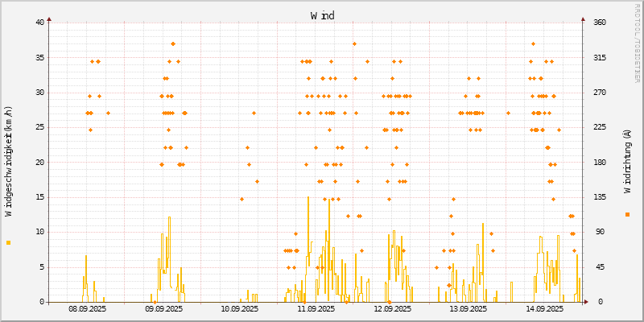Select the 11.09.2025 date label
This screenshot has width=644, height=322.
(316, 308)
